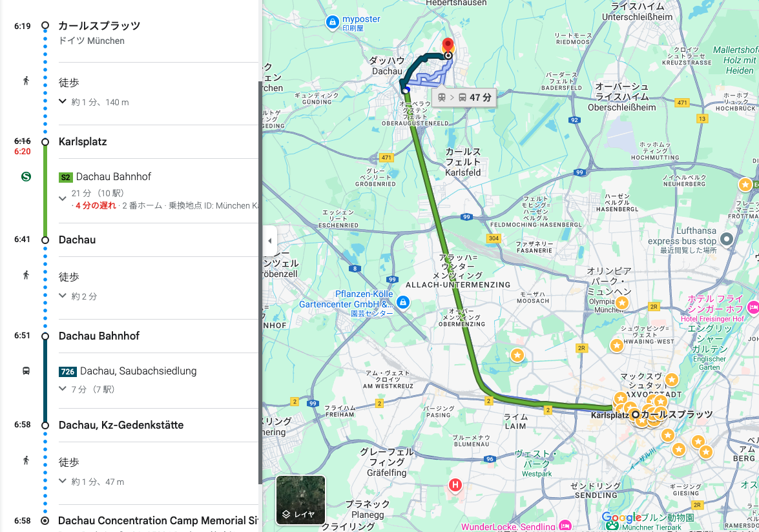Click the red H hospital marker
759x532 pixels.
455,485
